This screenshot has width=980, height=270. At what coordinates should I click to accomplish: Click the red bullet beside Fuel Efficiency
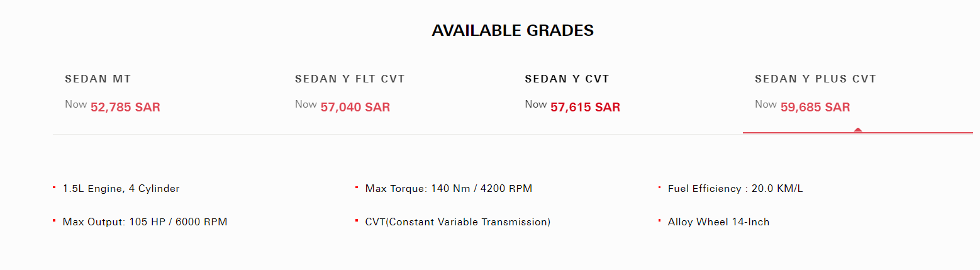coord(659,187)
